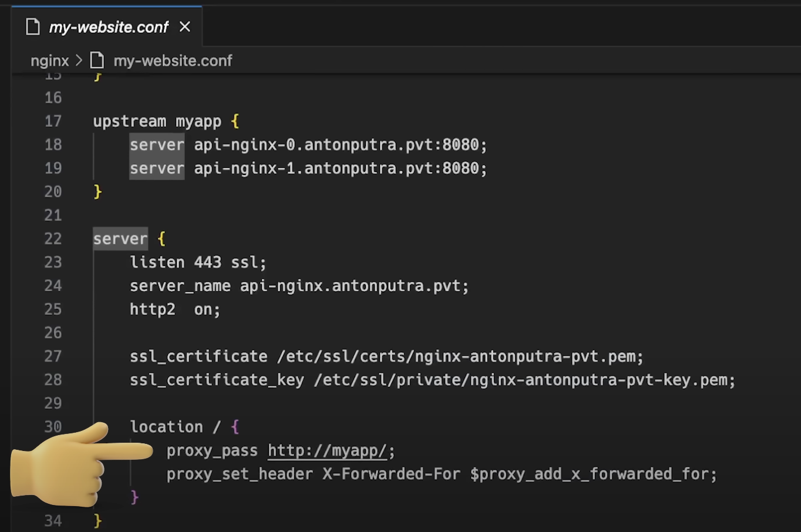Click the line number 27 gutter
This screenshot has width=801, height=532.
pyautogui.click(x=53, y=356)
